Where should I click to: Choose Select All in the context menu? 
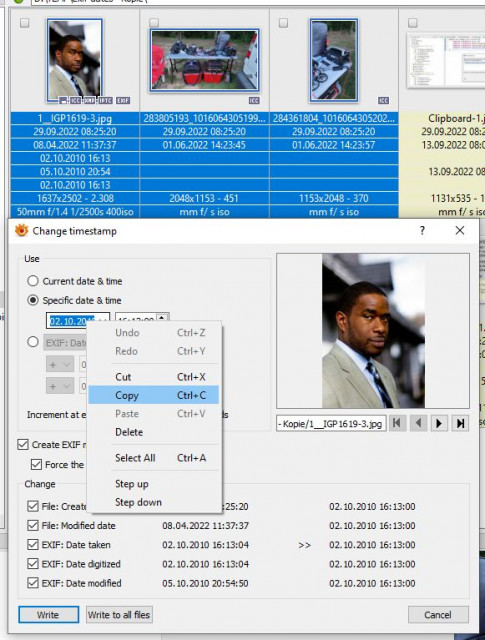pyautogui.click(x=154, y=458)
